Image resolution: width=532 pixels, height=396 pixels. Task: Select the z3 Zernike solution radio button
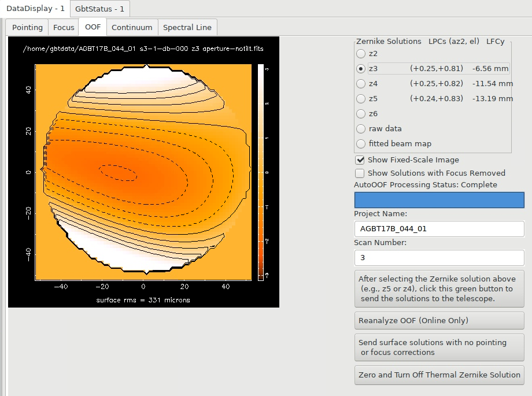(361, 69)
